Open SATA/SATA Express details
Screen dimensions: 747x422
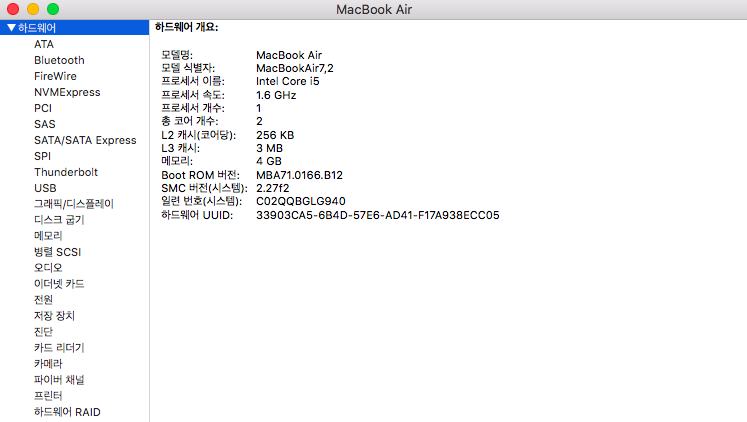click(x=85, y=140)
